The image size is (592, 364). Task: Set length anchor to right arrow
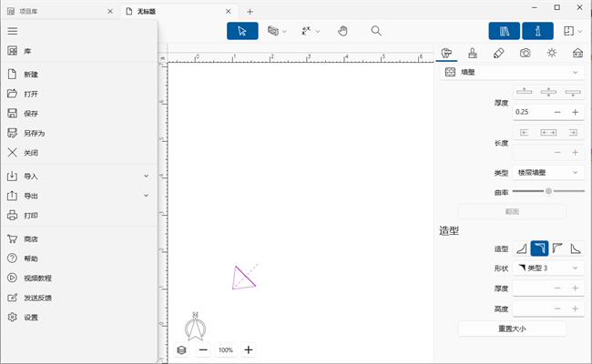[573, 132]
